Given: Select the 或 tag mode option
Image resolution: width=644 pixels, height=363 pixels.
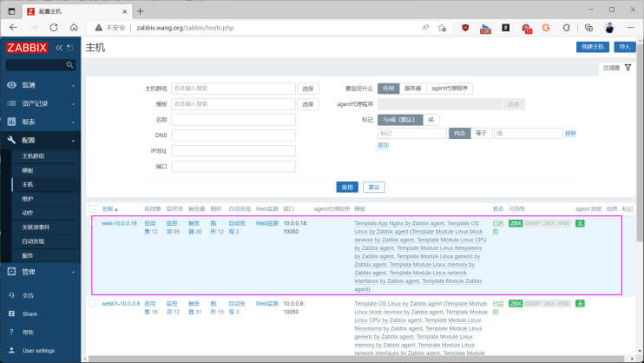Looking at the screenshot, I should [x=430, y=120].
